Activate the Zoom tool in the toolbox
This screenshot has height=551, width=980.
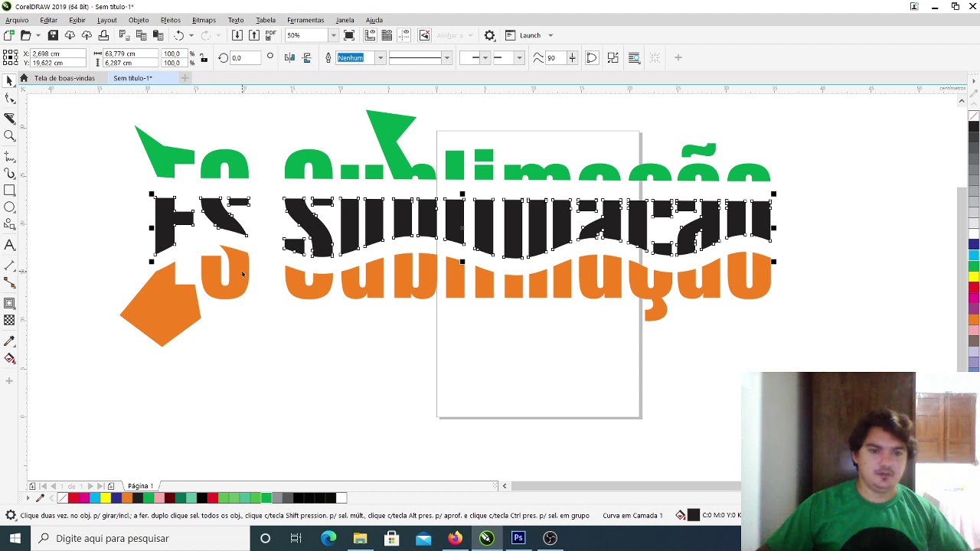point(9,136)
